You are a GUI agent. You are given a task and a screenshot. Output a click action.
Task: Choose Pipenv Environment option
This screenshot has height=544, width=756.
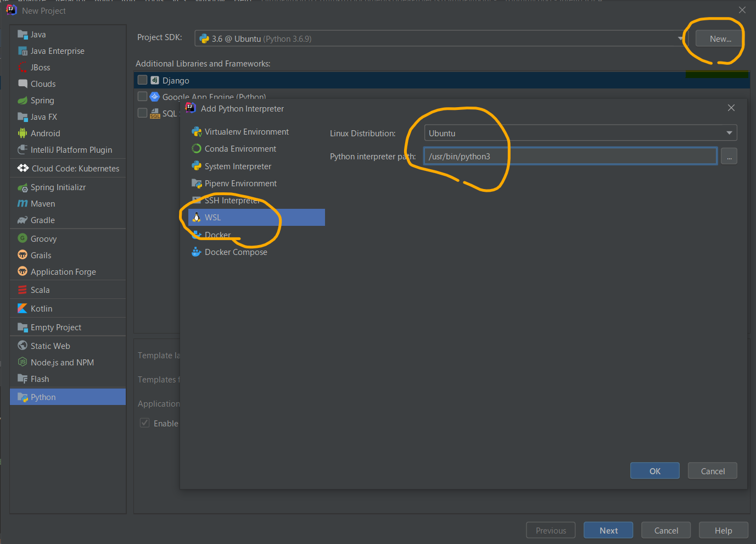[x=240, y=184]
